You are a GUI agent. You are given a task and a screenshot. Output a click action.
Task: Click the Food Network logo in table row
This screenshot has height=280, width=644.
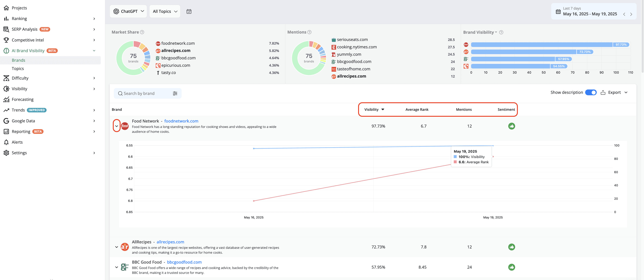coord(125,126)
